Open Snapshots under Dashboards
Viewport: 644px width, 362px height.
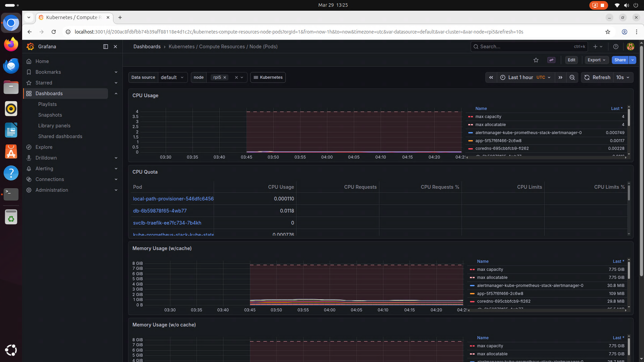[50, 115]
